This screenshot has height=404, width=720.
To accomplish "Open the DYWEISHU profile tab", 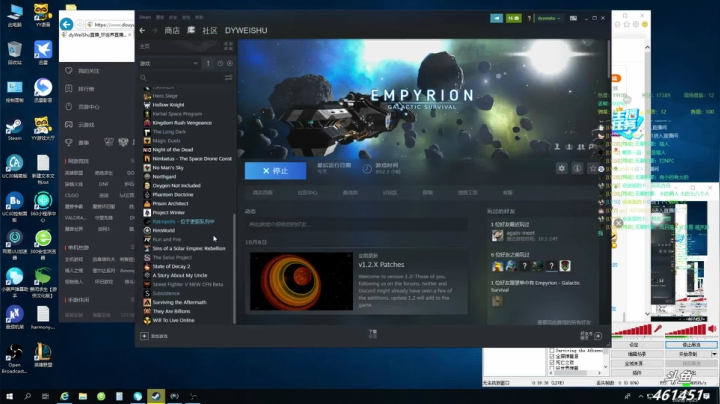I will click(246, 30).
